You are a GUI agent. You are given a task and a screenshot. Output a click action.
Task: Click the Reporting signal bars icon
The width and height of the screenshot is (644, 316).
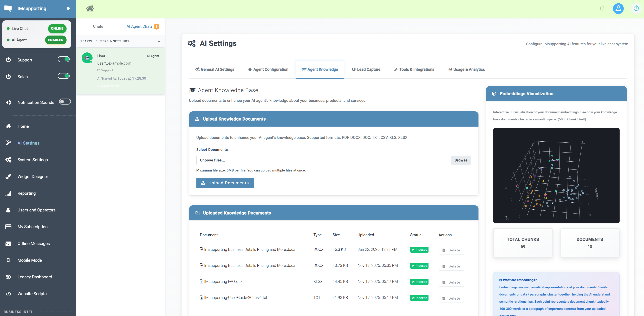8,193
